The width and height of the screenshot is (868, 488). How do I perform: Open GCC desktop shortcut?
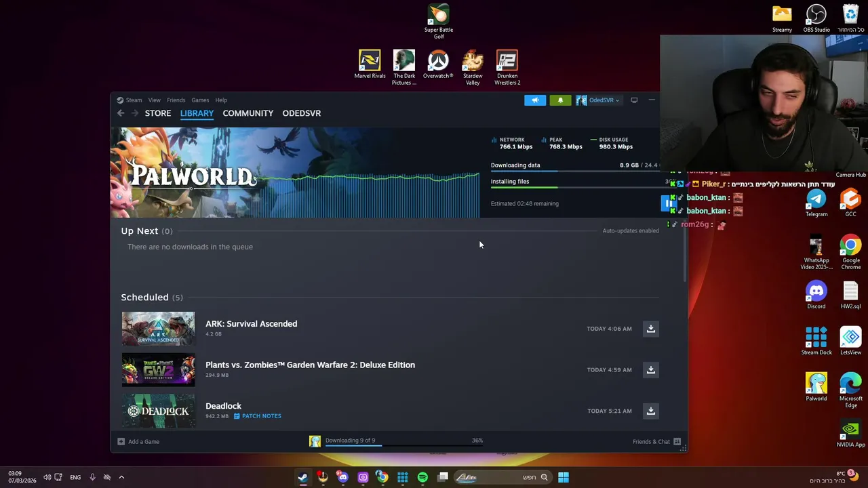point(850,203)
